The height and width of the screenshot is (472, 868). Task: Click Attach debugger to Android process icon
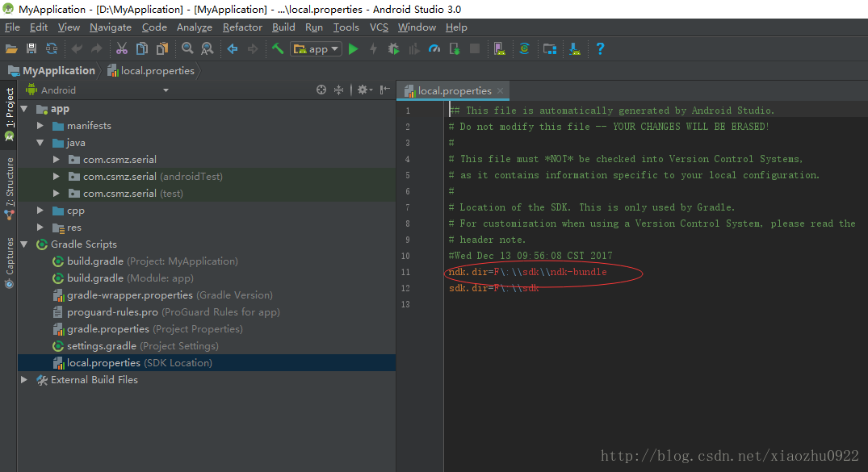[455, 49]
